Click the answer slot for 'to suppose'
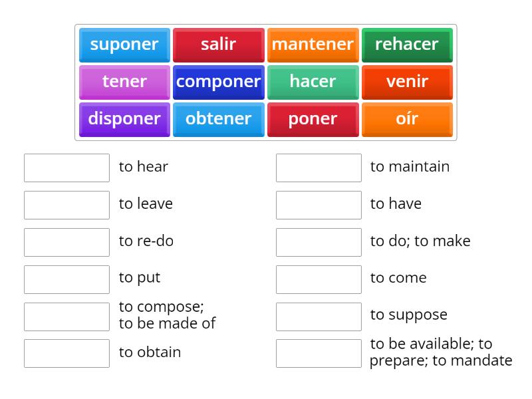532x399 pixels. tap(319, 317)
